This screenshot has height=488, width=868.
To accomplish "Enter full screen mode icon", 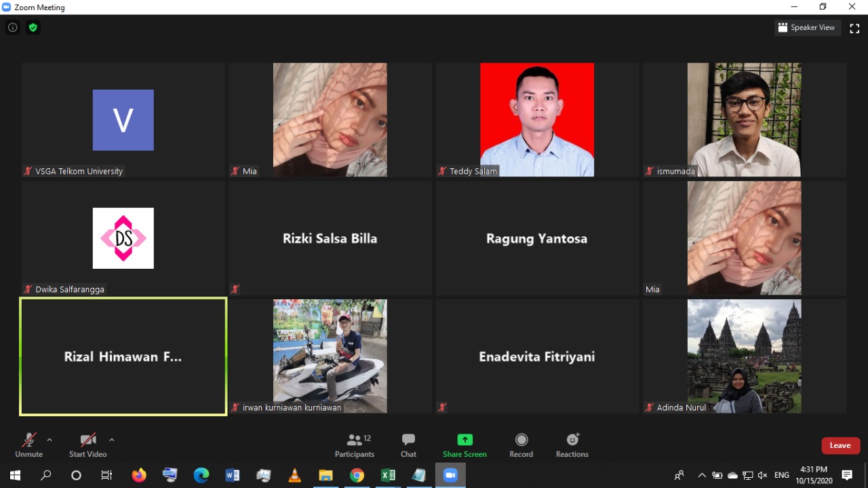I will [x=854, y=28].
